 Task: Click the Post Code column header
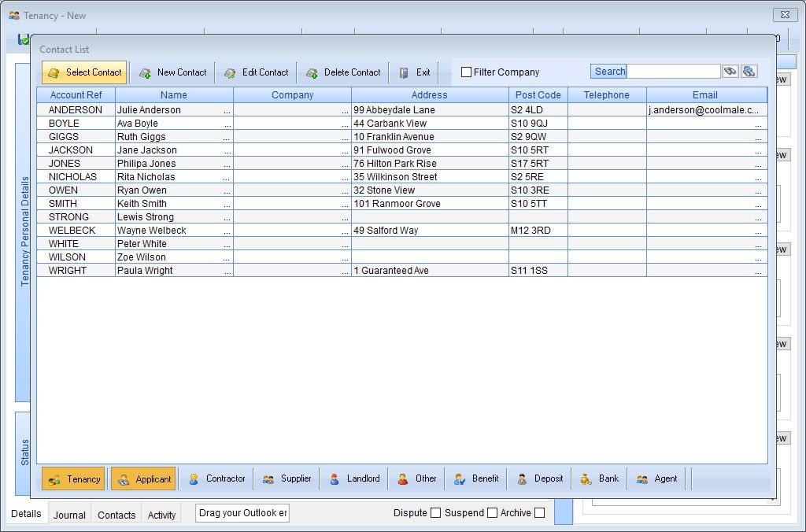pos(538,95)
